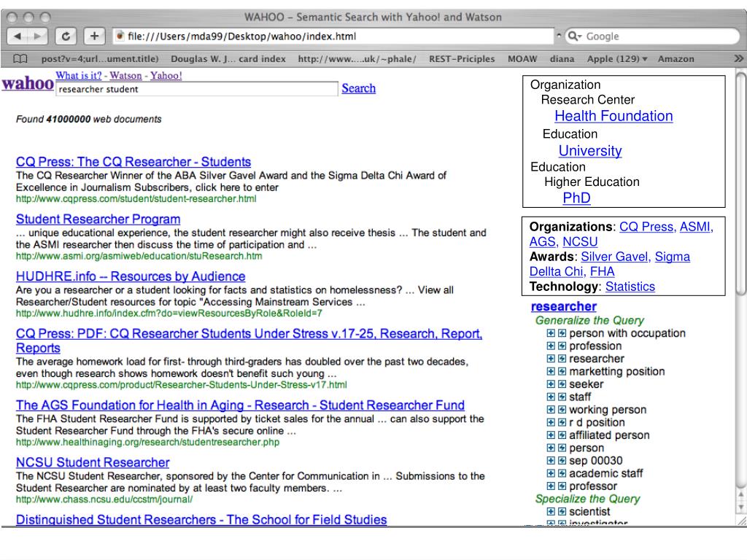Click the 'wahoo' logo link
The image size is (747, 560).
[28, 83]
